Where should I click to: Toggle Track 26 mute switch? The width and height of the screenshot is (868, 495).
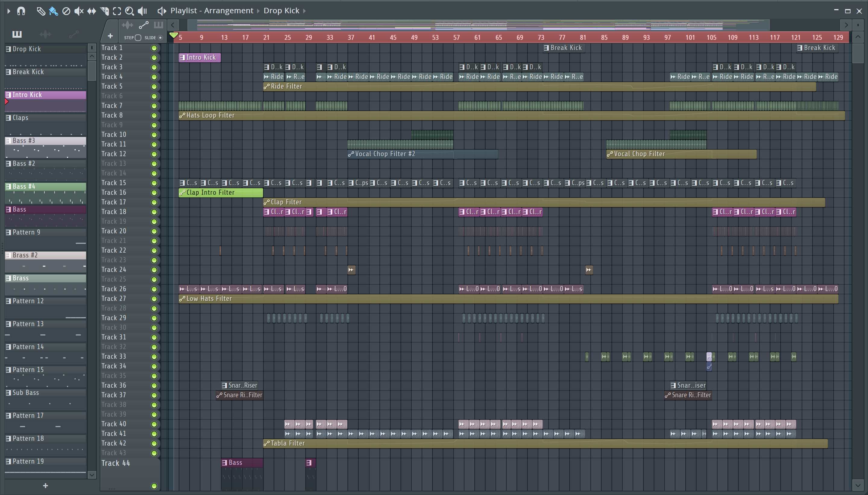coord(154,289)
